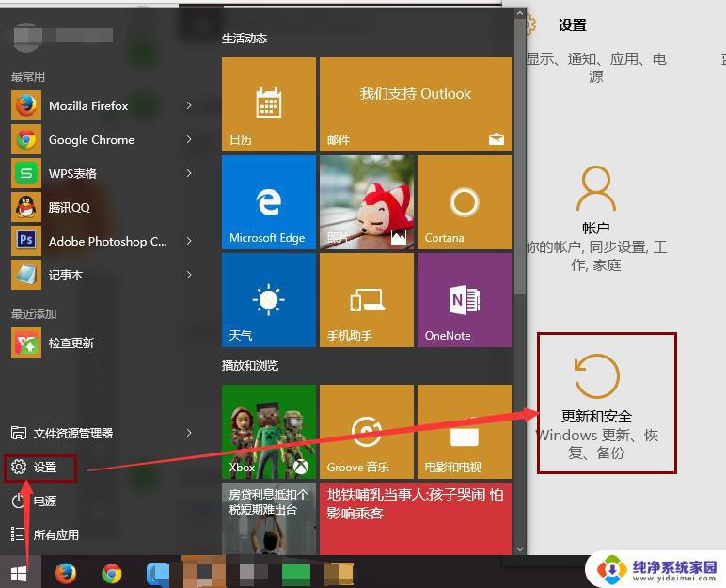Expand Mozilla Firefox jump list arrow
The width and height of the screenshot is (726, 588).
189,105
